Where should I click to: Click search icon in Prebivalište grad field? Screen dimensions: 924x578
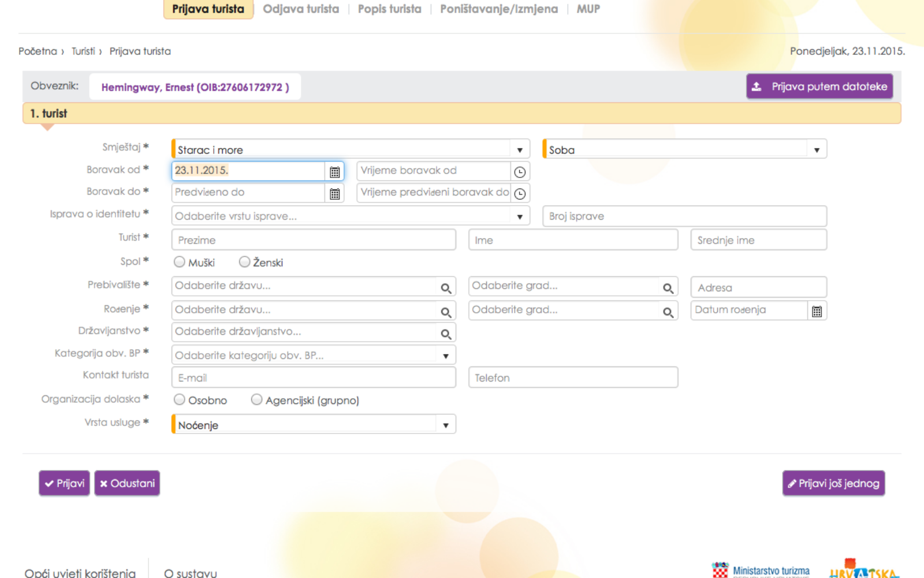click(x=668, y=288)
